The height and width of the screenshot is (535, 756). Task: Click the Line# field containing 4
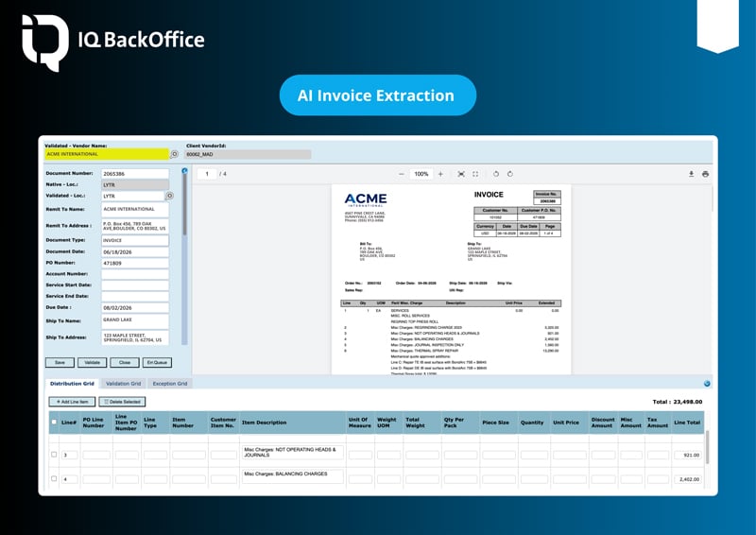coord(69,479)
